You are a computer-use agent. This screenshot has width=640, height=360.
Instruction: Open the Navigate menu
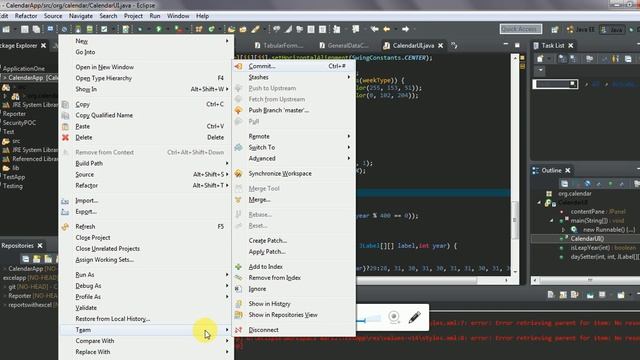(x=80, y=16)
